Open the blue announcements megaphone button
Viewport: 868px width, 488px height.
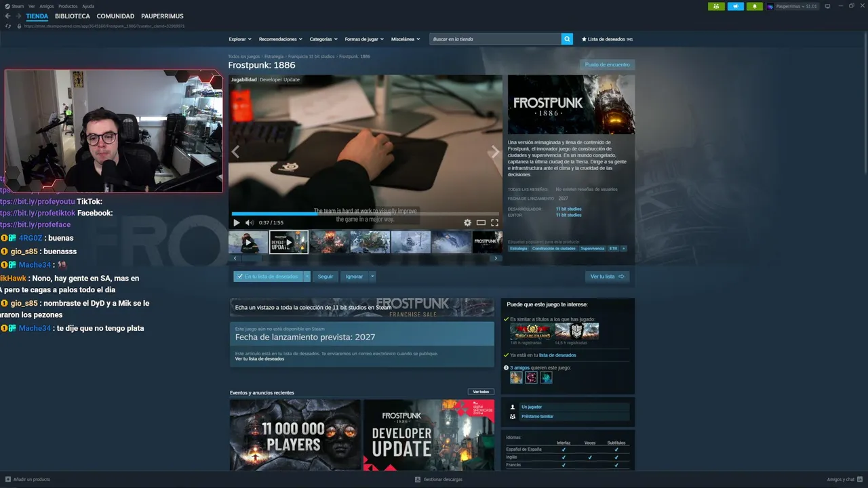(x=736, y=6)
